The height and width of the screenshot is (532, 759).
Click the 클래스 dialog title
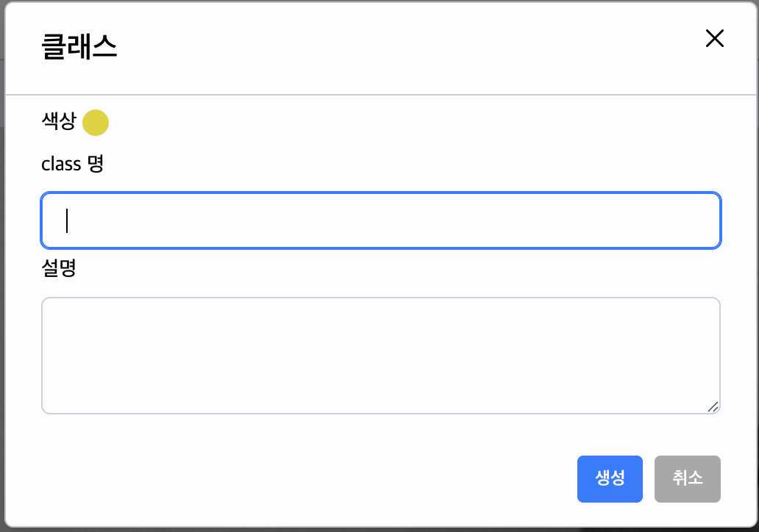79,48
